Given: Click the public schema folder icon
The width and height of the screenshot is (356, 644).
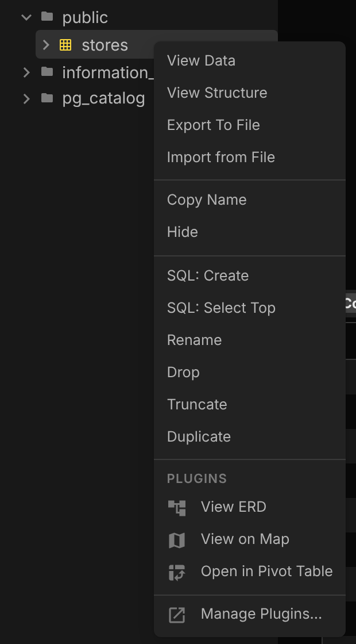Looking at the screenshot, I should click(x=47, y=17).
